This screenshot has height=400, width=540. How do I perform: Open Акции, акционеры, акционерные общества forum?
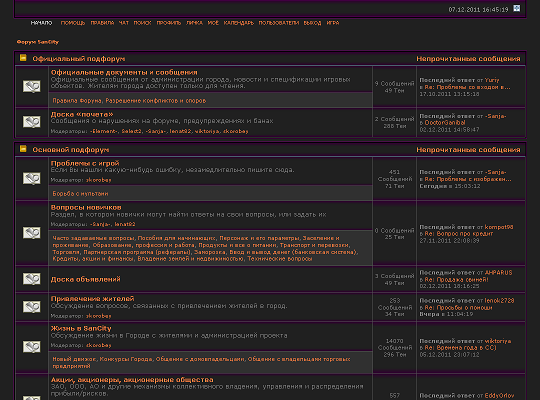[x=132, y=380]
